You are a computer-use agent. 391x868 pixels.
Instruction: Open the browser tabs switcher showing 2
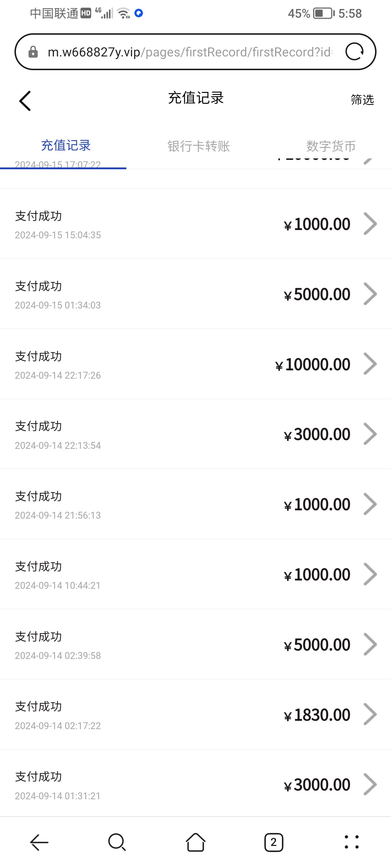(x=274, y=842)
